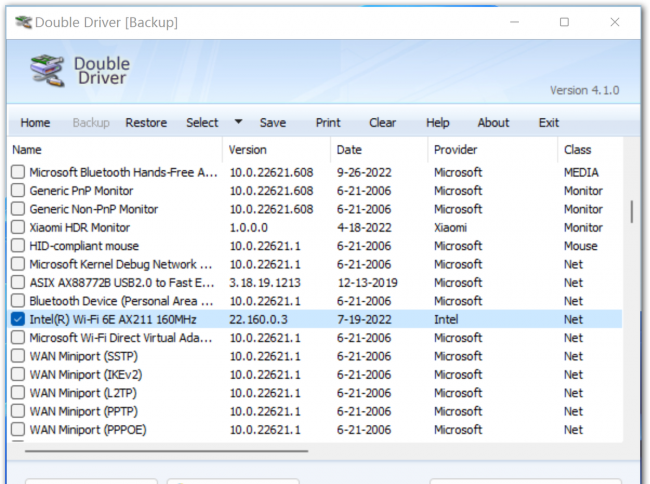Sort by the Date column header
Image resolution: width=650 pixels, height=484 pixels.
coord(379,150)
